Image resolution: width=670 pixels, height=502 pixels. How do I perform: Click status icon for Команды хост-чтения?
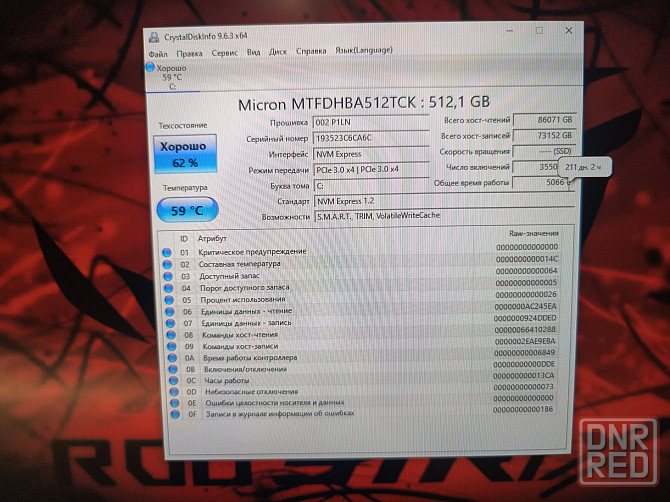171,335
